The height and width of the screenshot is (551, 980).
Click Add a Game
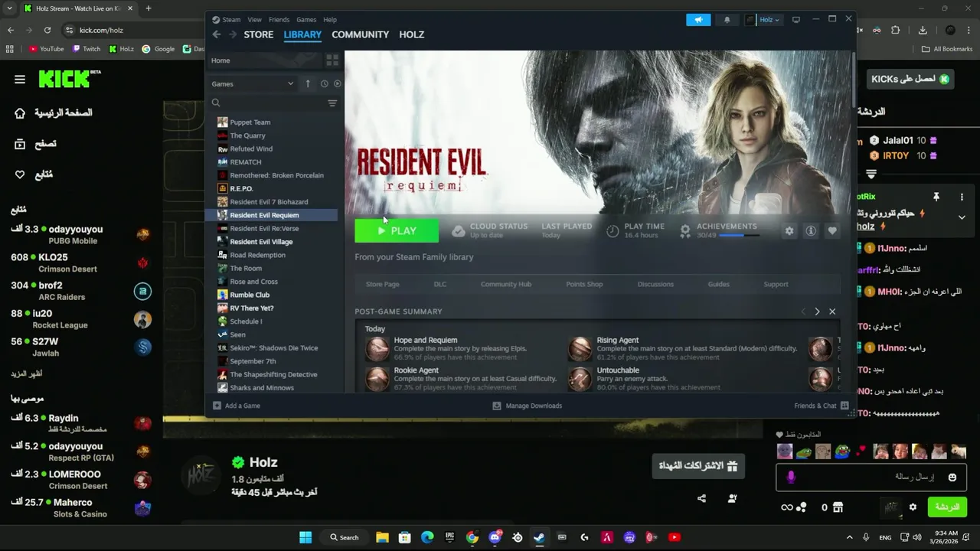237,406
